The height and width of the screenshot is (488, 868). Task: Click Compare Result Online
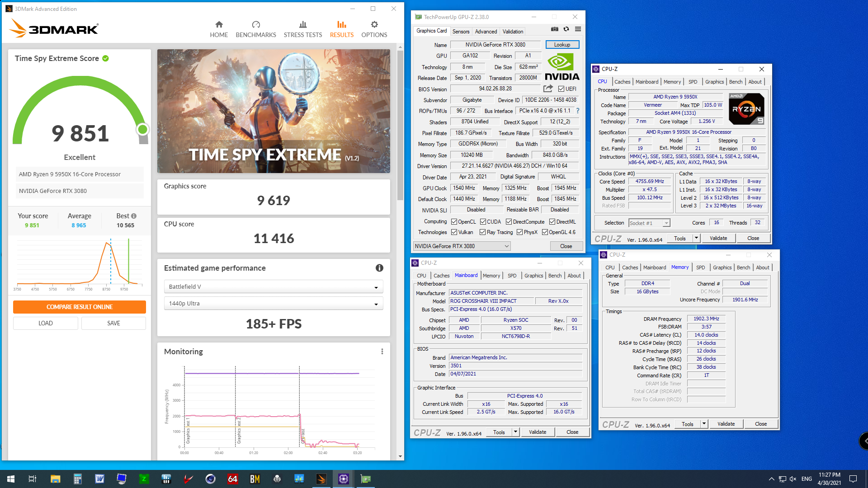80,307
